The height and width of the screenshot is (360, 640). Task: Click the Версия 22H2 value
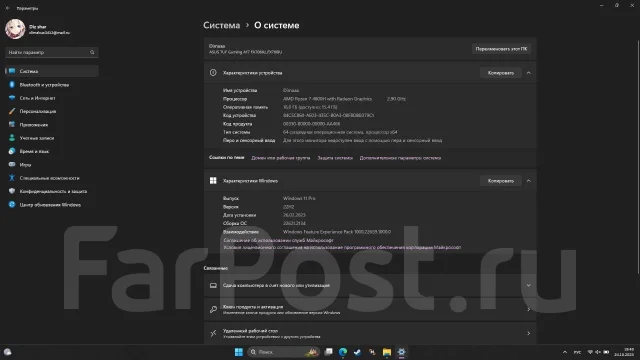(289, 207)
